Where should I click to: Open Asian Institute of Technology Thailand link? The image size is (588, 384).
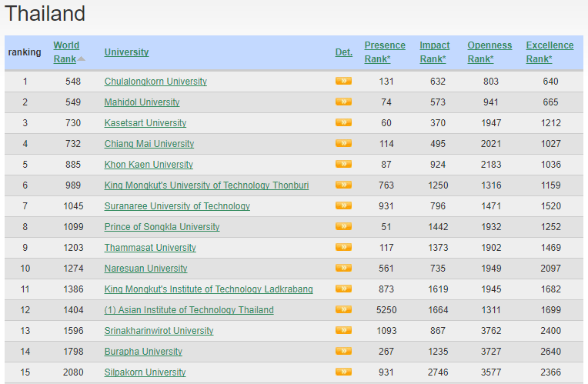click(x=189, y=310)
